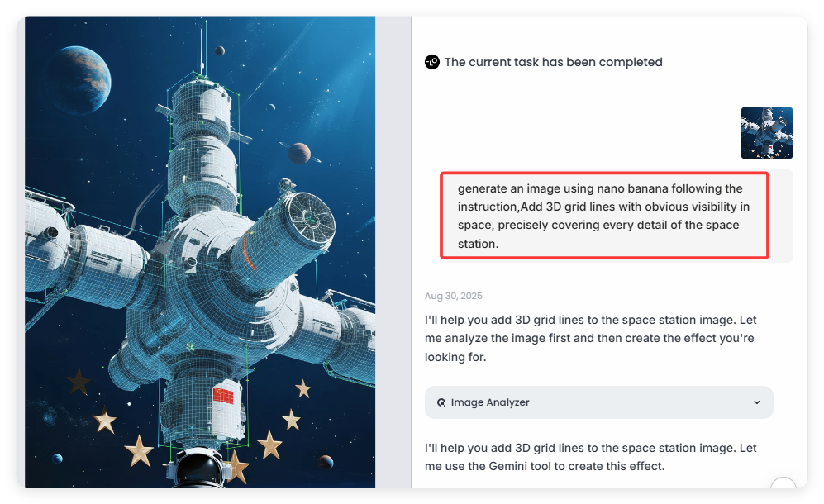Open the Image Analyzer tool panel
Image resolution: width=824 pixels, height=504 pixels.
[598, 402]
